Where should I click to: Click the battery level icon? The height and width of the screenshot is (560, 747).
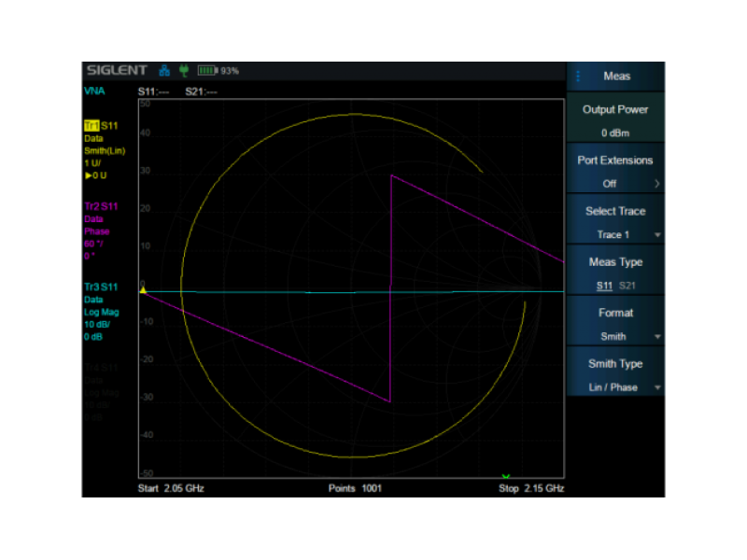tap(207, 71)
